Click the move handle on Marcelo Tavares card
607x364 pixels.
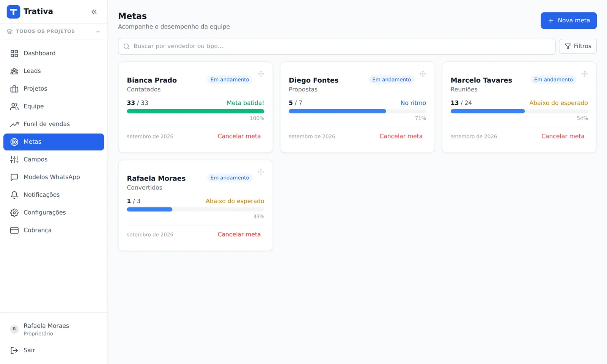click(x=585, y=74)
